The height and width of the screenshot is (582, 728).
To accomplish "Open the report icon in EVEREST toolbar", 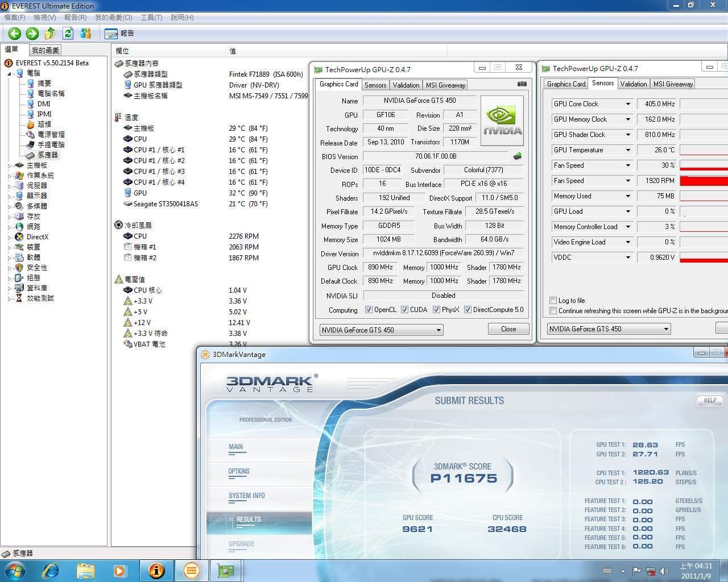I will click(x=111, y=34).
